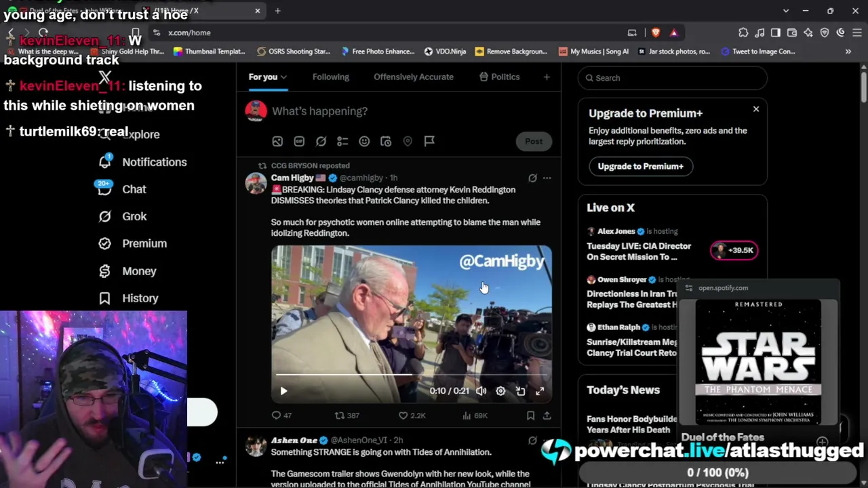Click the Upgrade to Premium+ button

pos(640,166)
